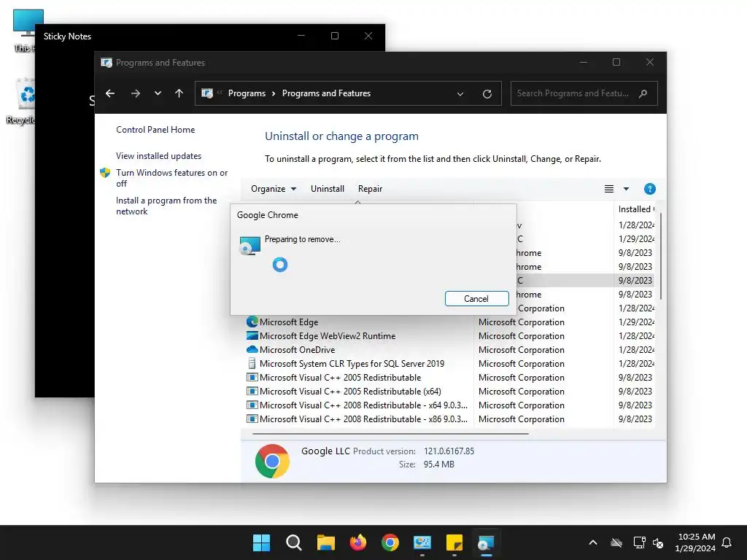The width and height of the screenshot is (747, 560).
Task: Open View installed updates link
Action: [x=158, y=156]
